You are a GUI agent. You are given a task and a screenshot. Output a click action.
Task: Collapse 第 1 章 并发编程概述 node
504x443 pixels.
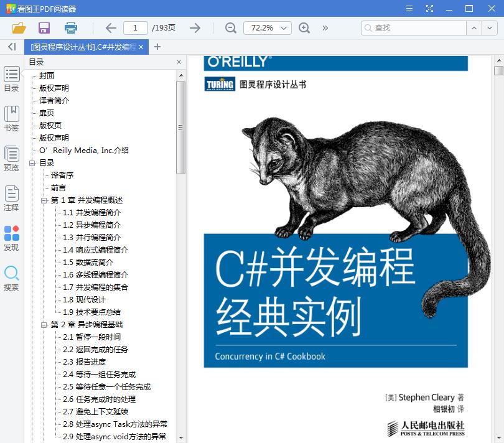coord(44,200)
